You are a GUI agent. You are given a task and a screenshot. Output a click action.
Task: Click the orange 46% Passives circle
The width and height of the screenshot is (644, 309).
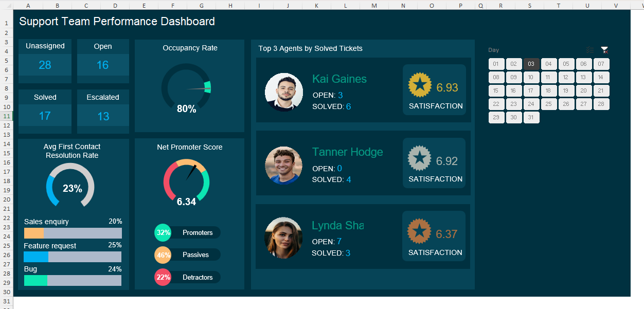(163, 255)
